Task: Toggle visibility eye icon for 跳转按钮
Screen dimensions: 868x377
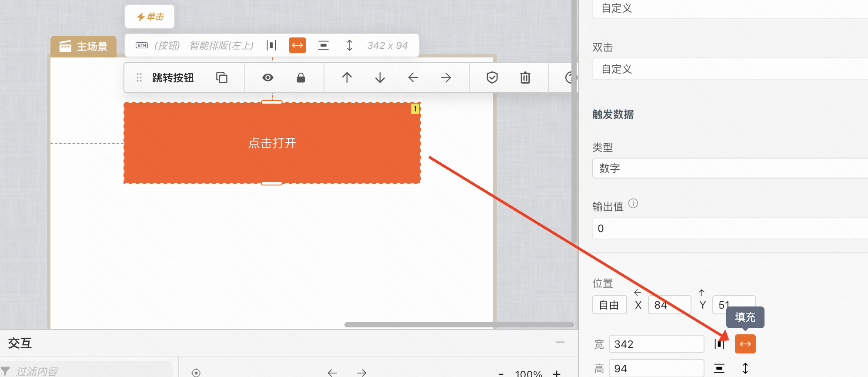Action: pyautogui.click(x=268, y=77)
